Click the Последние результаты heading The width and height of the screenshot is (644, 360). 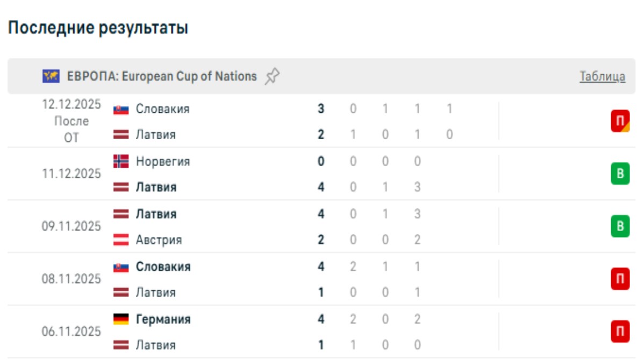[98, 28]
